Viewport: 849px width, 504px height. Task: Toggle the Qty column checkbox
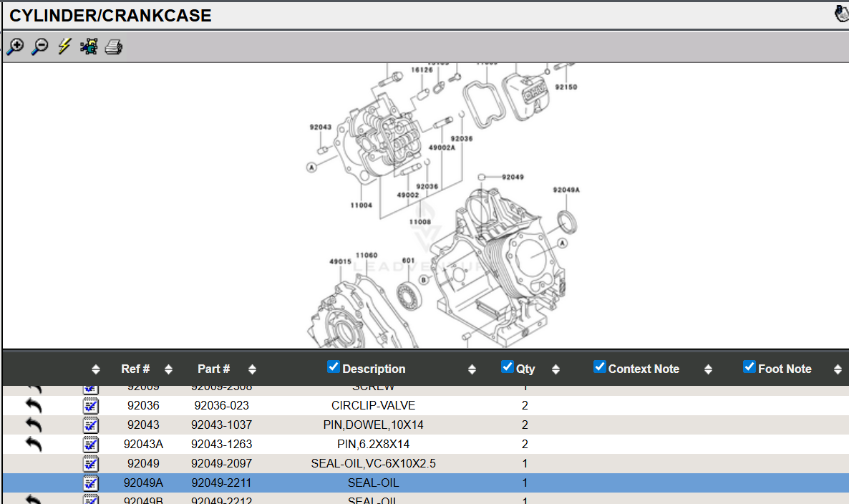[508, 367]
